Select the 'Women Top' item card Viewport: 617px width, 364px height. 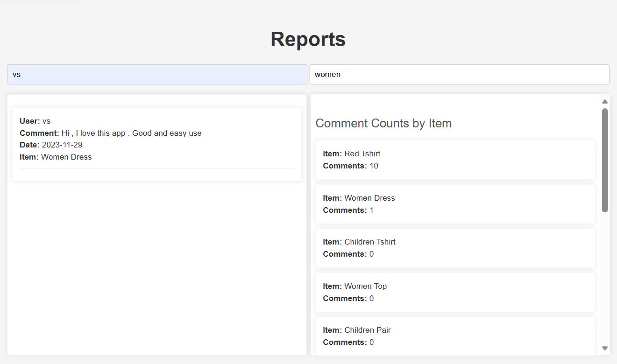pyautogui.click(x=455, y=292)
